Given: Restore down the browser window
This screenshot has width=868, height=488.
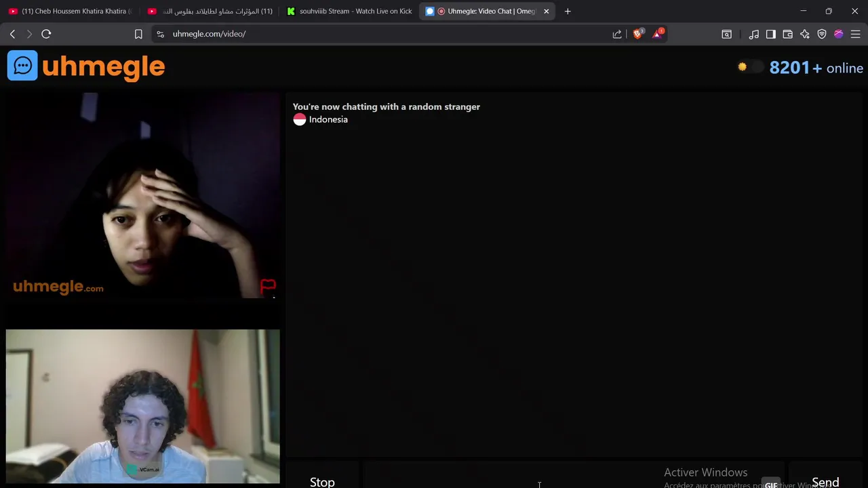Looking at the screenshot, I should click(x=829, y=11).
